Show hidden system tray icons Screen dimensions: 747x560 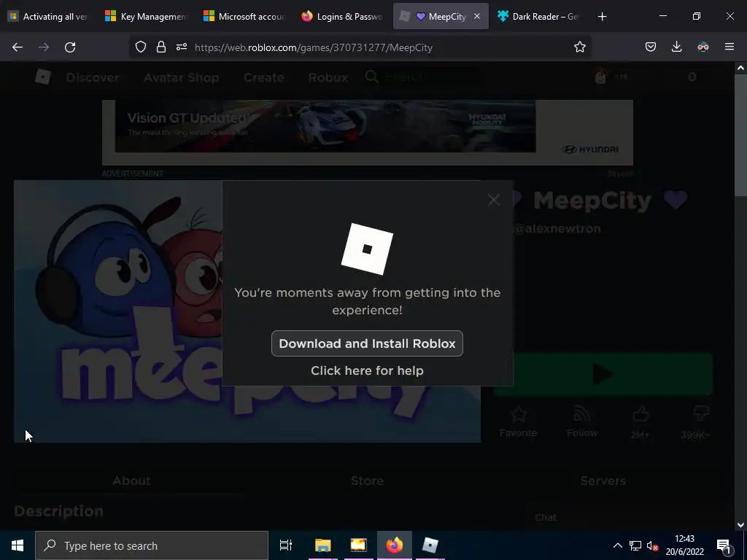pos(617,545)
